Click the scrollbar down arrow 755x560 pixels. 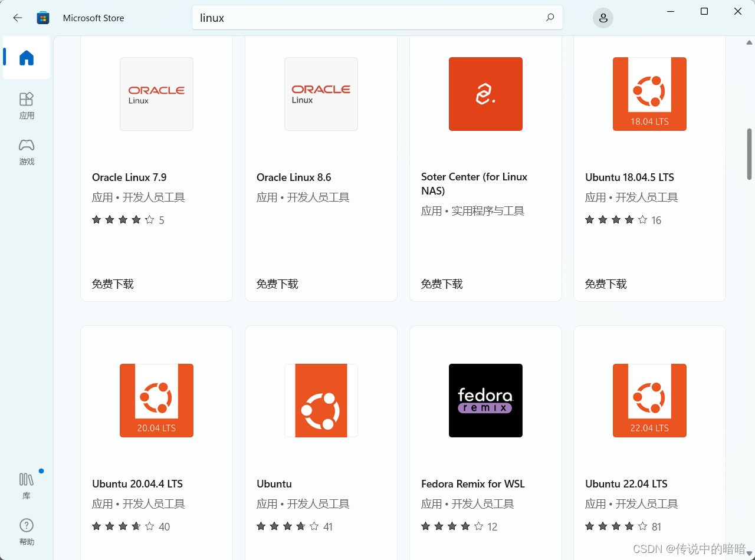coord(750,553)
